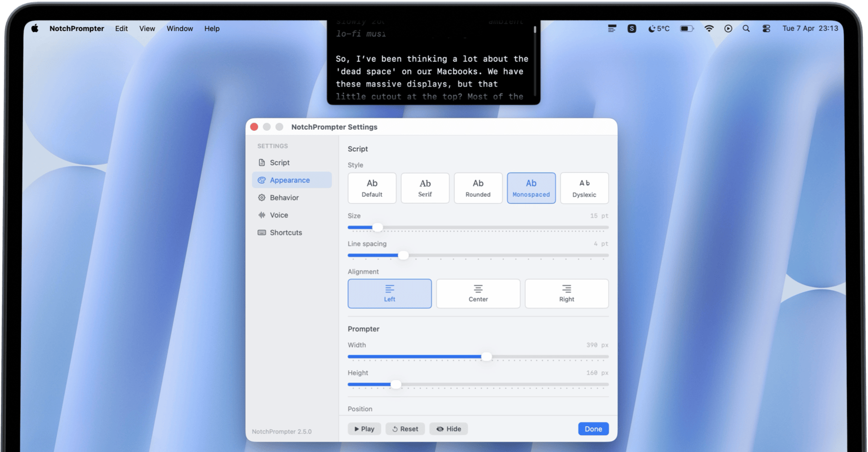The height and width of the screenshot is (452, 868).
Task: Select the Voice waveform icon in the sidebar
Action: (262, 215)
